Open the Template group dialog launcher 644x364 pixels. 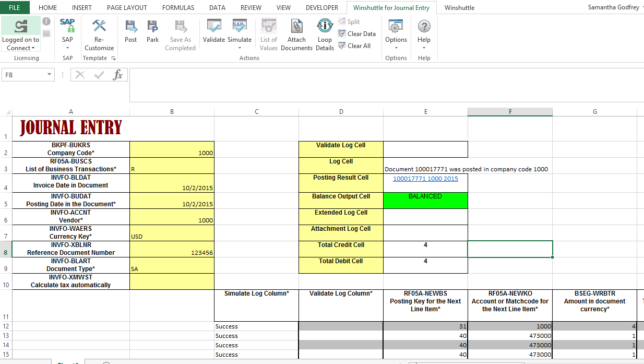click(x=113, y=58)
